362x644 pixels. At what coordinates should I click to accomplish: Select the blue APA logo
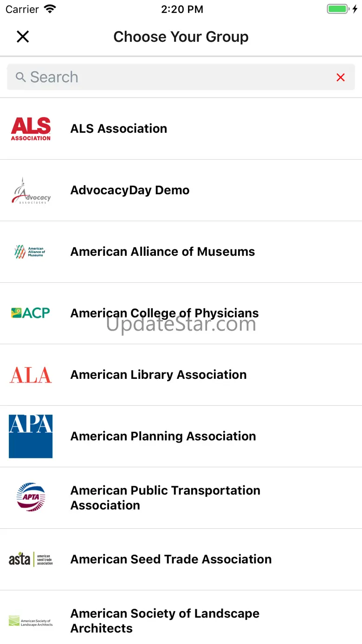[31, 436]
